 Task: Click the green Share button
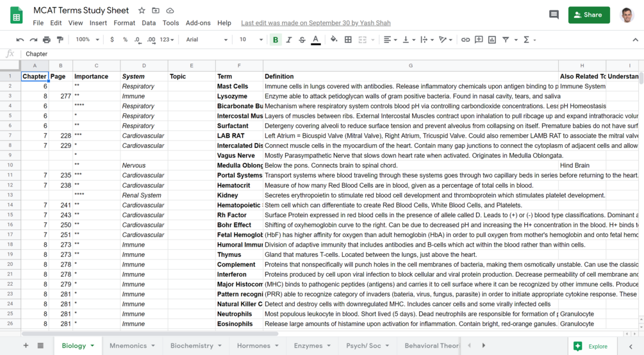[589, 15]
